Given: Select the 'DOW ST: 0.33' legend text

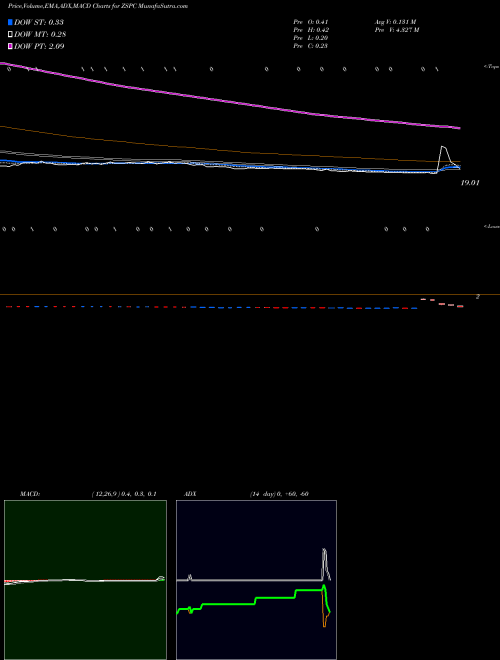Looking at the screenshot, I should [39, 22].
